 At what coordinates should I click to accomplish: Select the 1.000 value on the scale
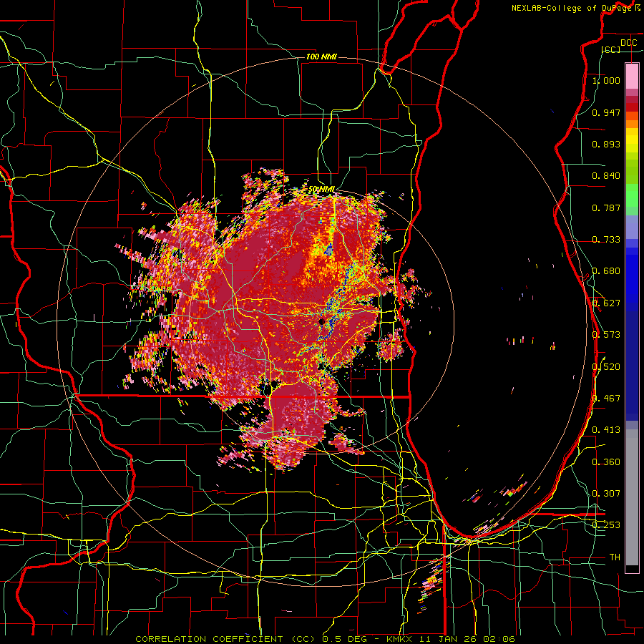[606, 80]
